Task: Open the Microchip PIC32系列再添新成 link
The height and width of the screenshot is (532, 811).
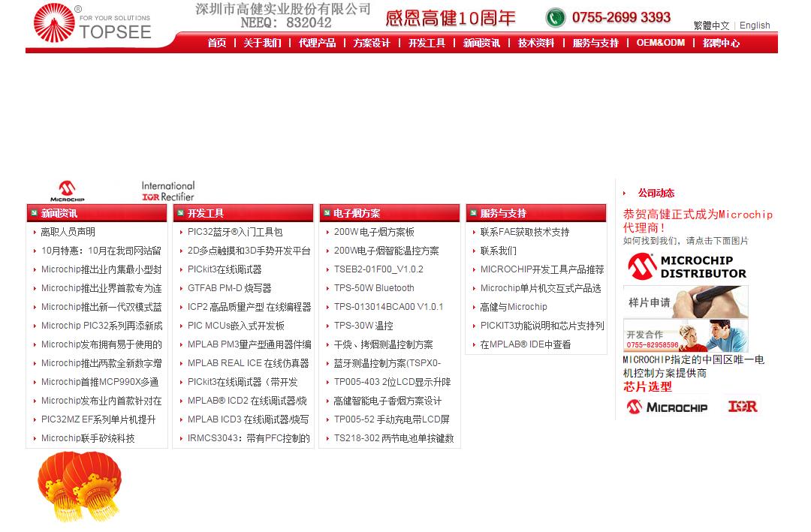Action: (x=101, y=326)
